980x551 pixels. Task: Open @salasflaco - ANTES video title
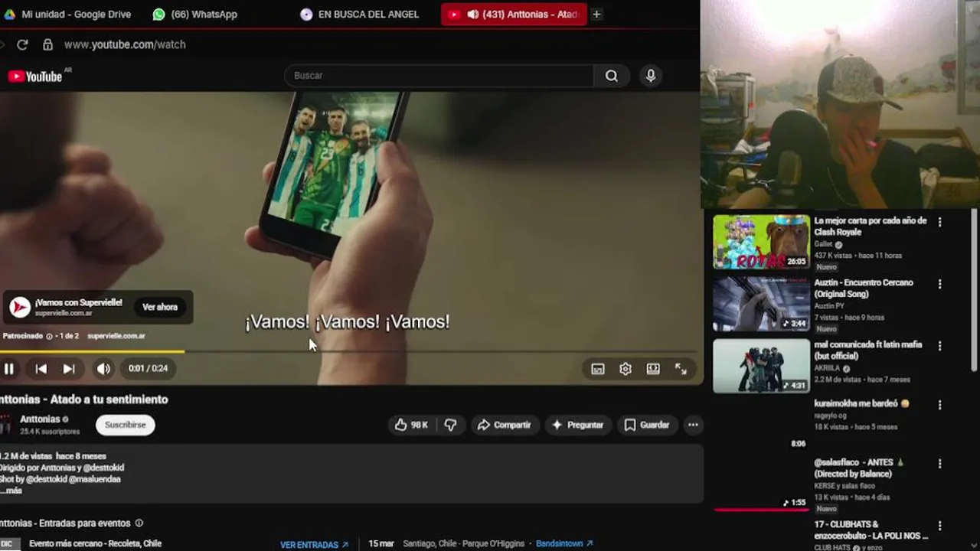859,468
